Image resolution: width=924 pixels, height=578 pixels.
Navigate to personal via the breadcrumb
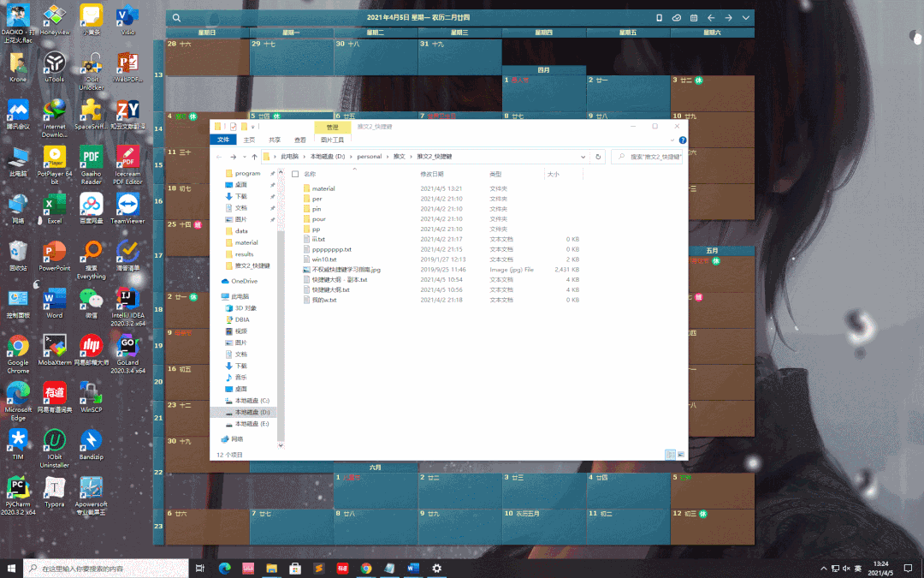(369, 157)
